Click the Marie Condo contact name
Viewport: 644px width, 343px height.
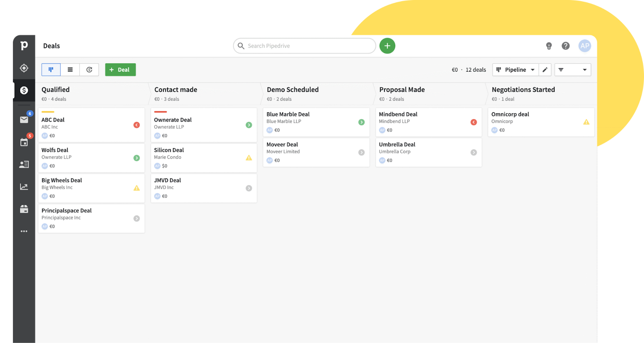(x=167, y=157)
